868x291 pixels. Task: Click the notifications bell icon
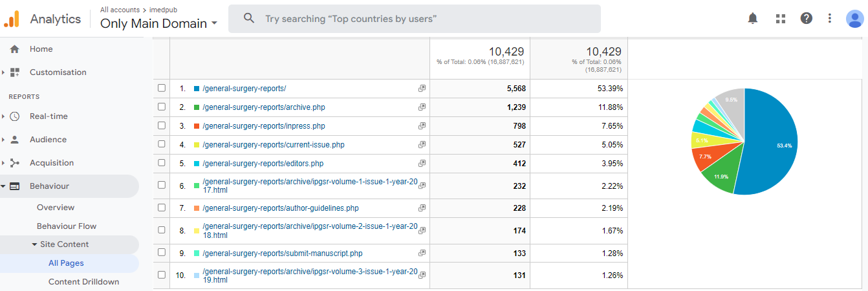pyautogui.click(x=753, y=18)
